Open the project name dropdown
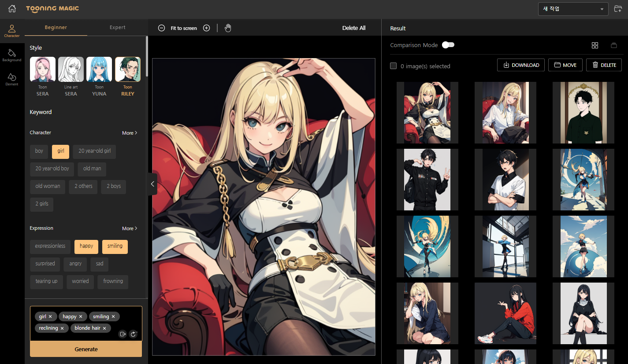The height and width of the screenshot is (364, 628). point(573,9)
